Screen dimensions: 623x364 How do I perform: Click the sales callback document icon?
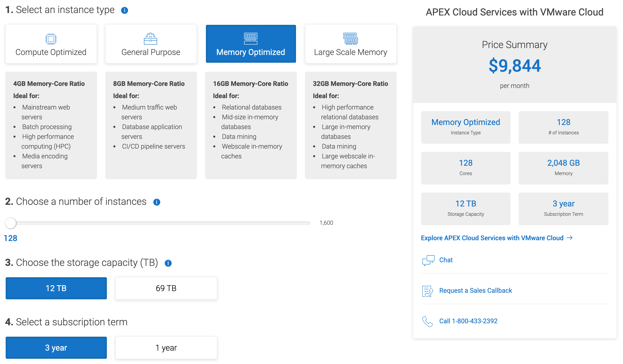coord(427,291)
